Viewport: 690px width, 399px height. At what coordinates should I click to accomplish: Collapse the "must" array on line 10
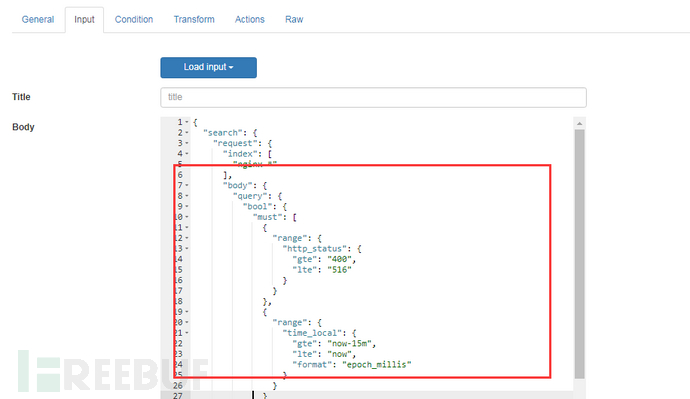click(187, 217)
